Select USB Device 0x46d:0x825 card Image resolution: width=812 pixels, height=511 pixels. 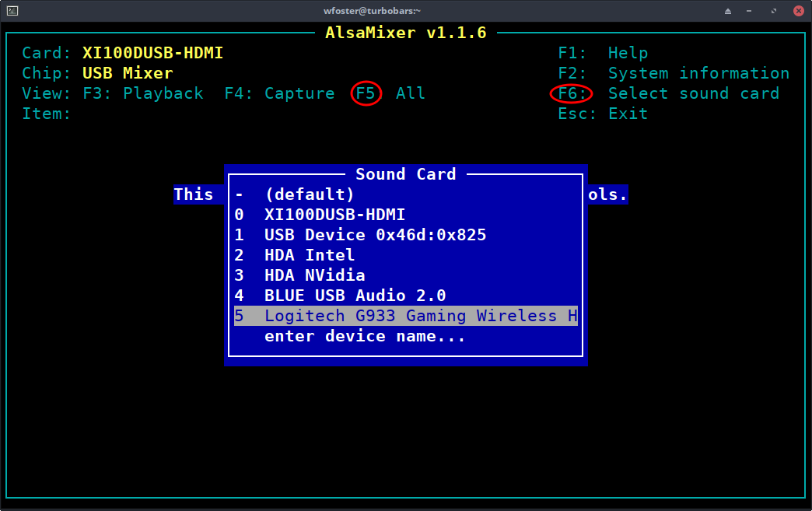tap(405, 235)
